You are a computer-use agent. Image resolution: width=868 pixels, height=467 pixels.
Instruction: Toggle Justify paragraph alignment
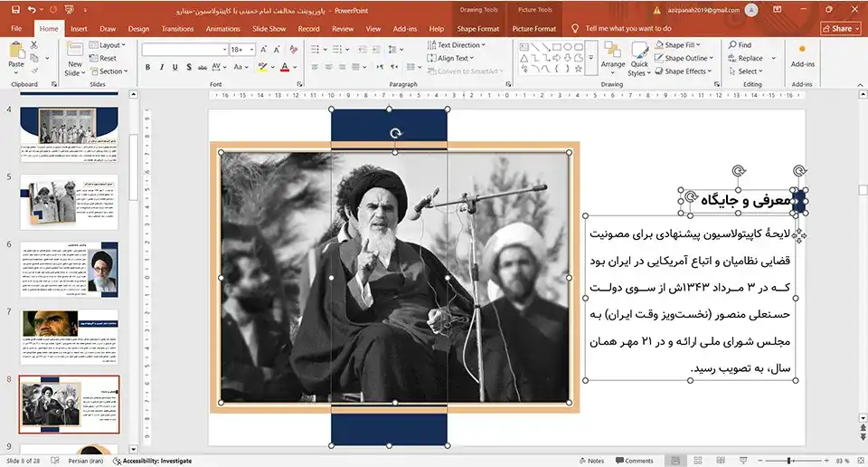click(356, 67)
